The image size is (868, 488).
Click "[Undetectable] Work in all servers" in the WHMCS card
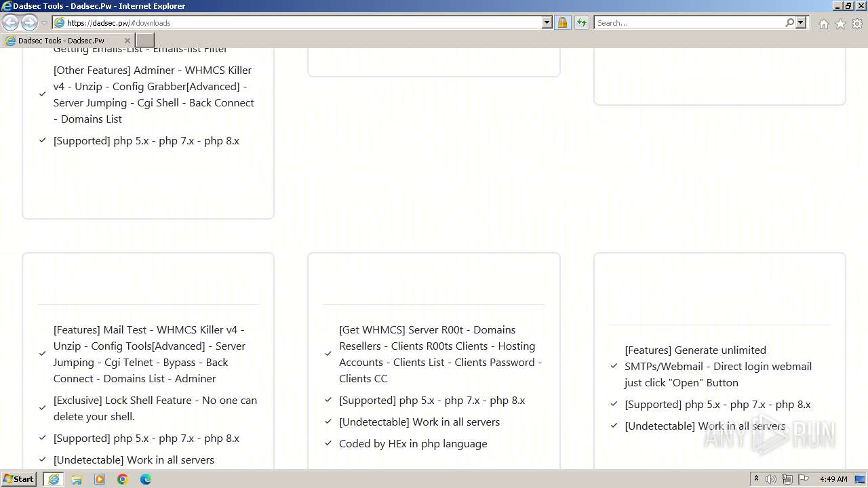click(x=419, y=422)
